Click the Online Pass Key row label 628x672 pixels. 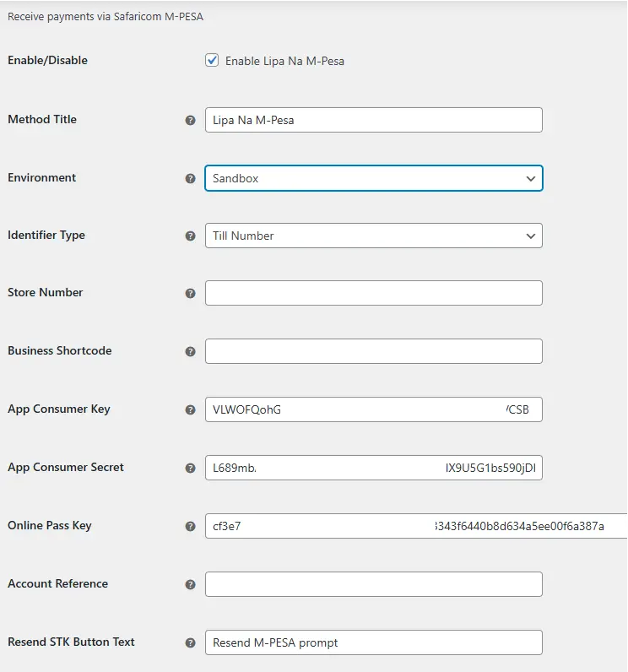point(50,526)
